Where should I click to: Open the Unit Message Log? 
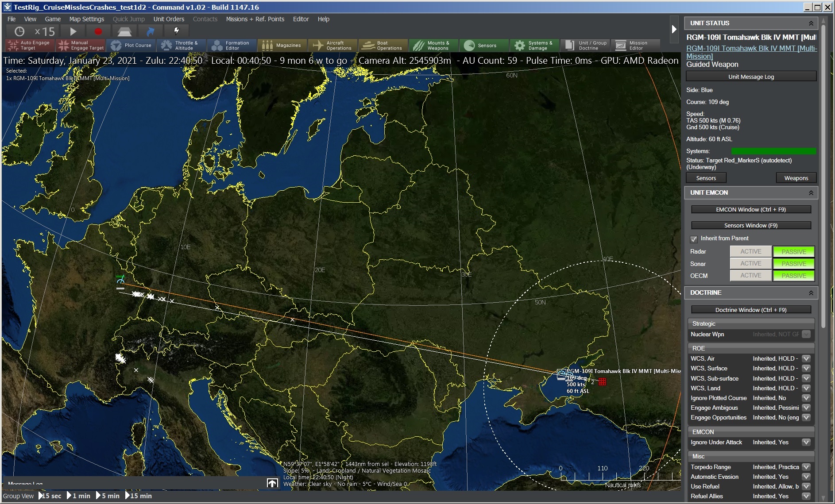click(x=751, y=77)
